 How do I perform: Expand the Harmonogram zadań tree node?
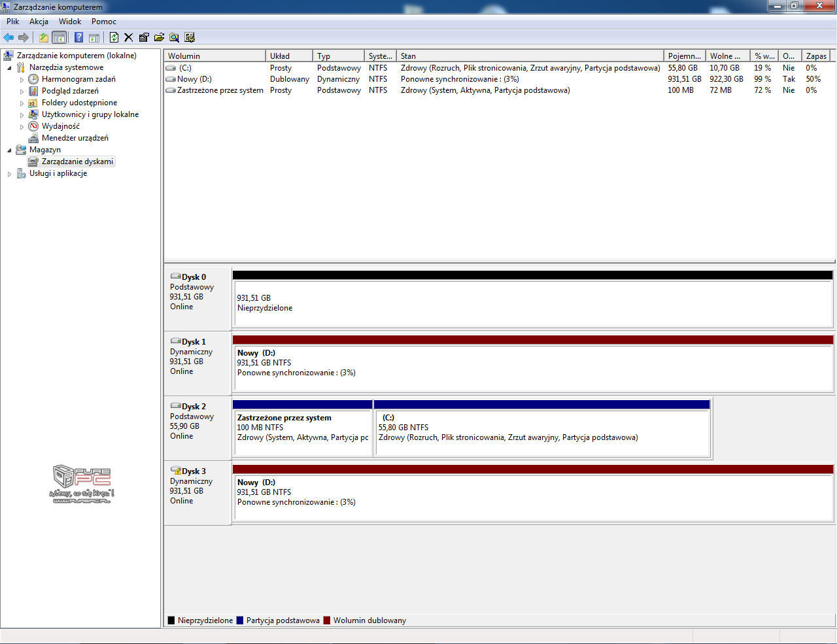pyautogui.click(x=22, y=80)
